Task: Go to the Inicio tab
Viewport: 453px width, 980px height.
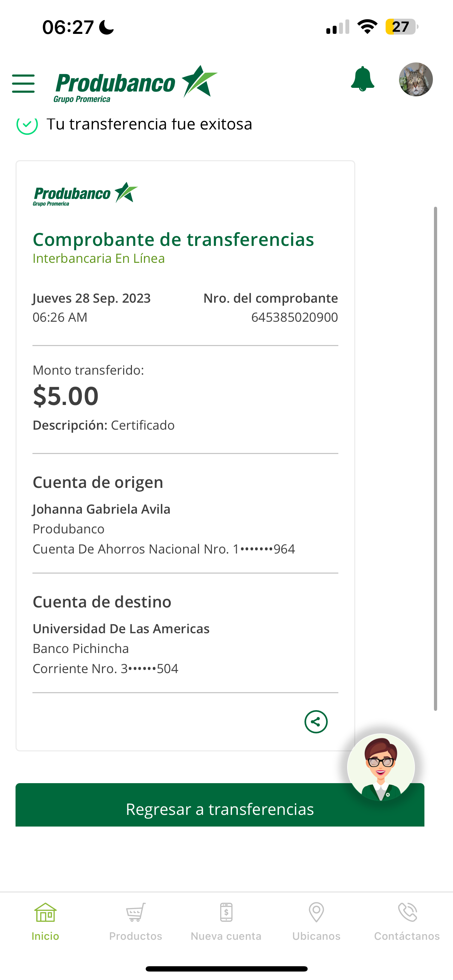Action: pos(45,921)
